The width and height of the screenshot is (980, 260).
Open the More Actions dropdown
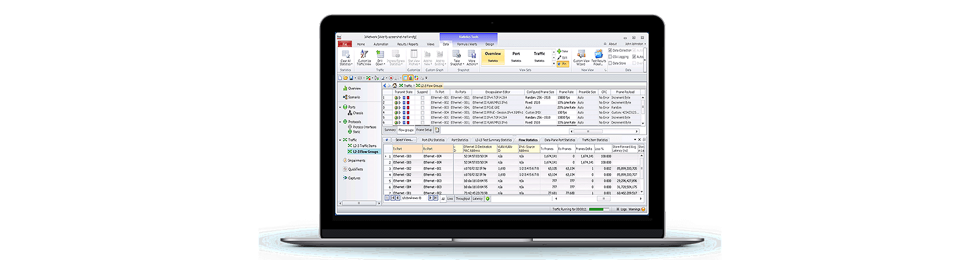pos(472,58)
